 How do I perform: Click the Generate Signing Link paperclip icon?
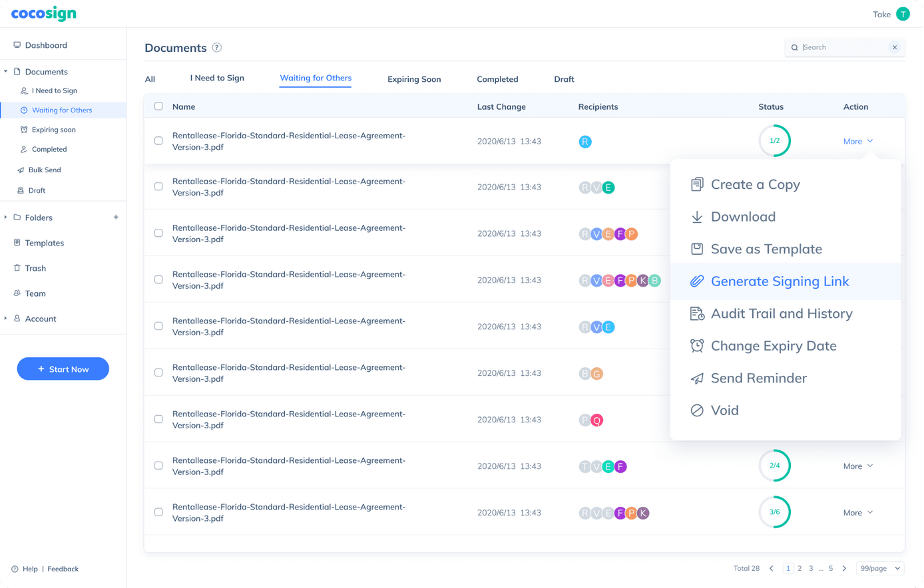tap(697, 281)
